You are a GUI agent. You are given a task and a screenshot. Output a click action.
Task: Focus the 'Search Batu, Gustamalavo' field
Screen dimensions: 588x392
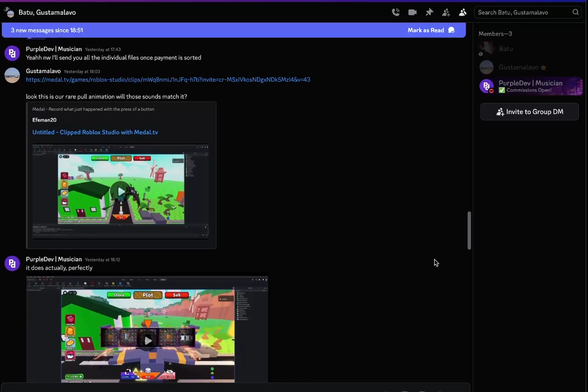click(528, 12)
